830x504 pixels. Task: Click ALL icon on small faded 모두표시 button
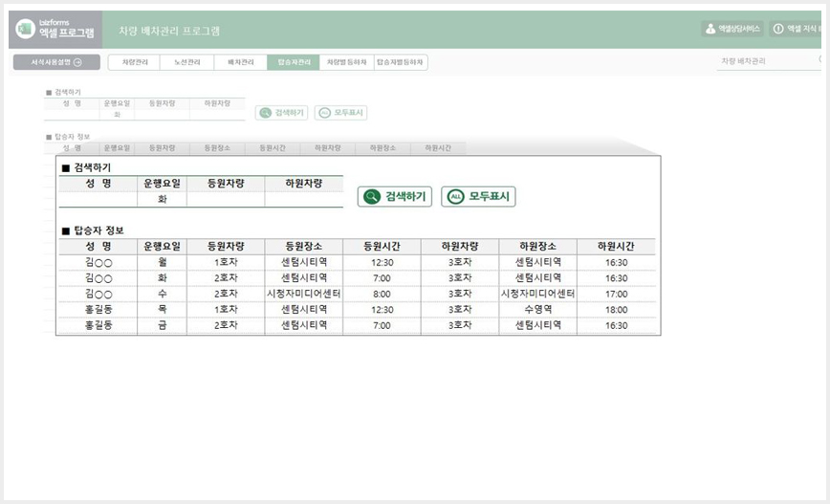(324, 113)
